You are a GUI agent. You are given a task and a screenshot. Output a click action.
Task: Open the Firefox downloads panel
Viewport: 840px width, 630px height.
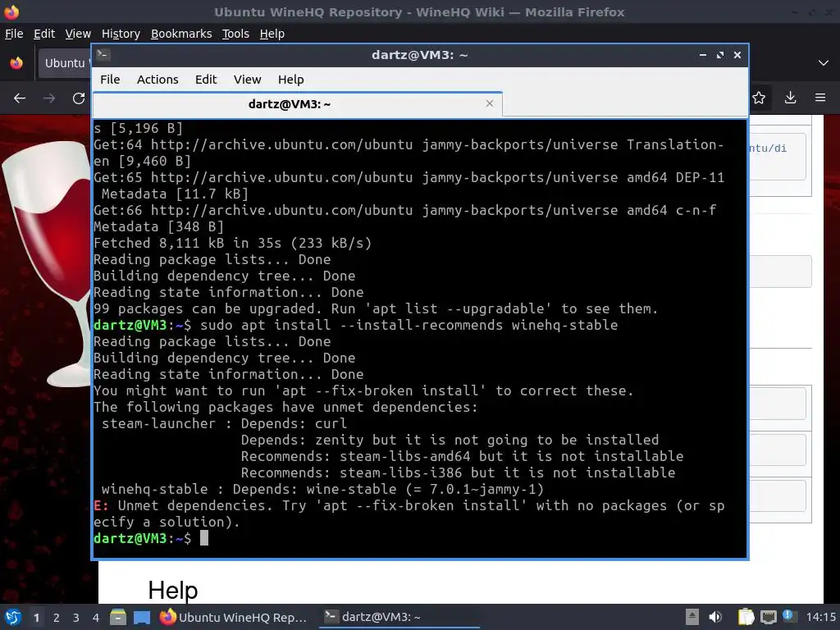pyautogui.click(x=790, y=98)
